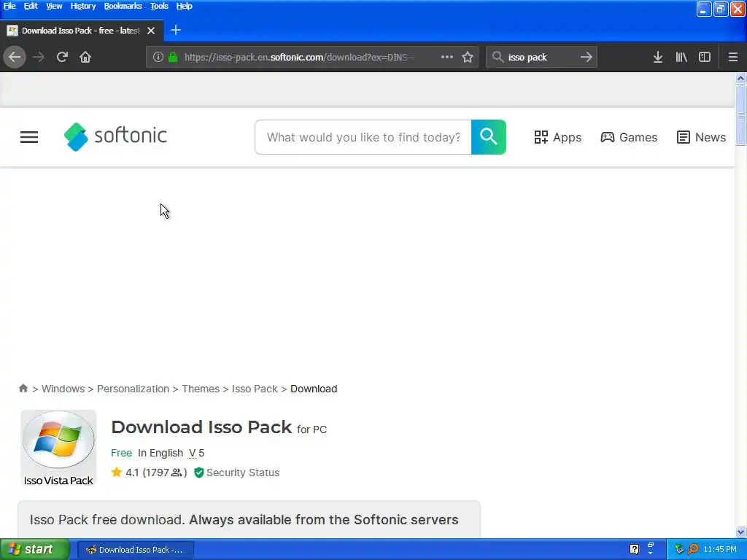Open the Windows Start menu
Image resolution: width=747 pixels, height=560 pixels.
(x=34, y=550)
